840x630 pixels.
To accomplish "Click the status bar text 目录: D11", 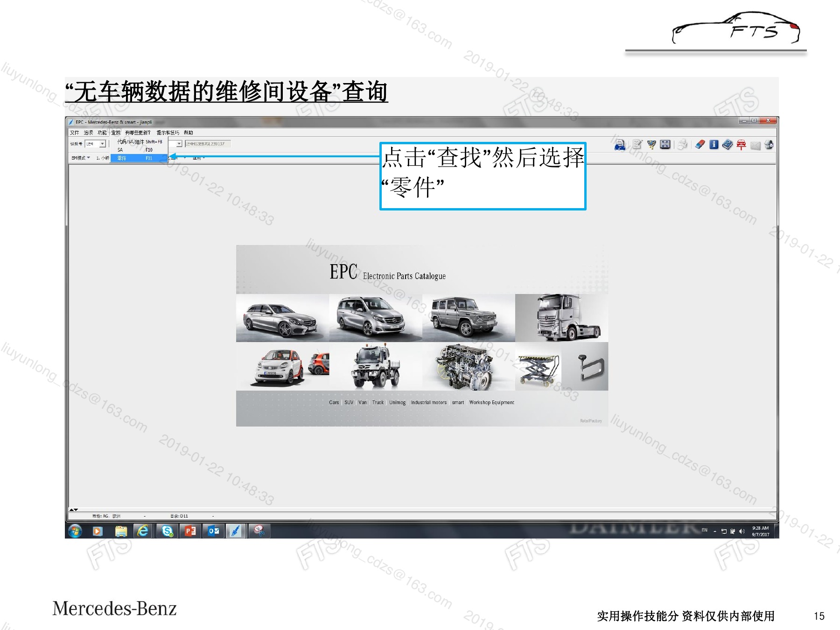I will [x=179, y=516].
